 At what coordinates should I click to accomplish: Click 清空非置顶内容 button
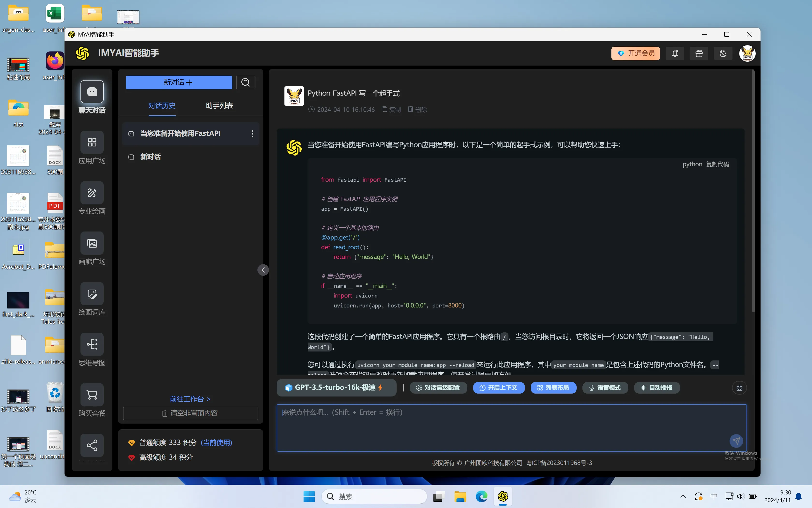[191, 413]
